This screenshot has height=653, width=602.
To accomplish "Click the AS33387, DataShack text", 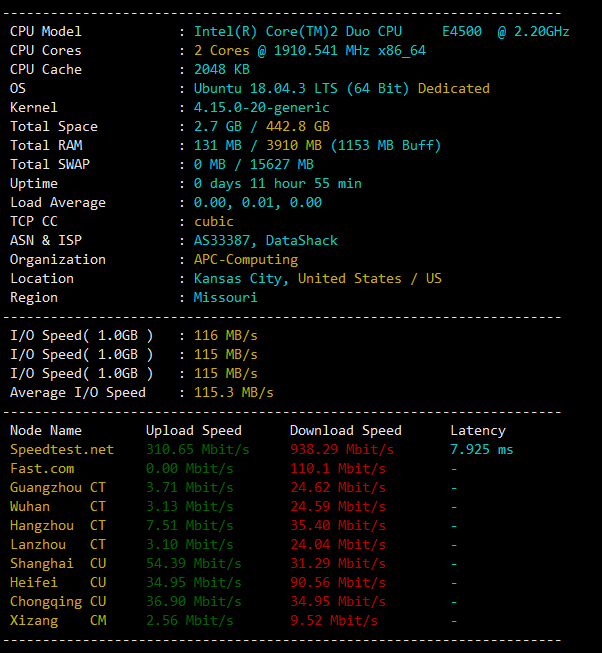I will [266, 240].
